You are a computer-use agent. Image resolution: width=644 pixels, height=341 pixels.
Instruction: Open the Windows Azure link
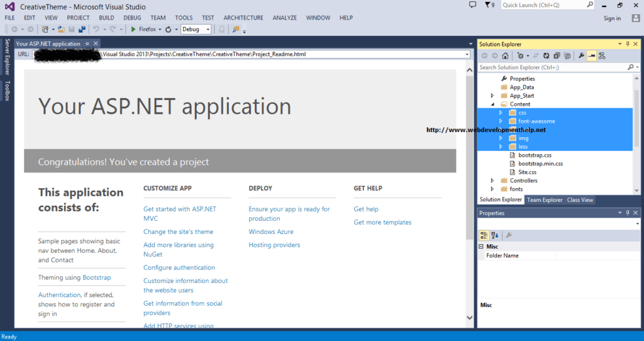pos(271,232)
